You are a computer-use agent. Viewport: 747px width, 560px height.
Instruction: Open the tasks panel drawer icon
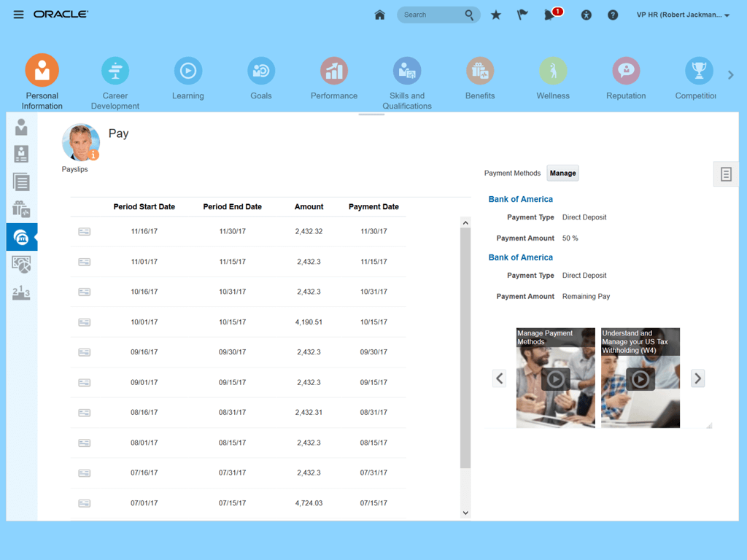[726, 174]
